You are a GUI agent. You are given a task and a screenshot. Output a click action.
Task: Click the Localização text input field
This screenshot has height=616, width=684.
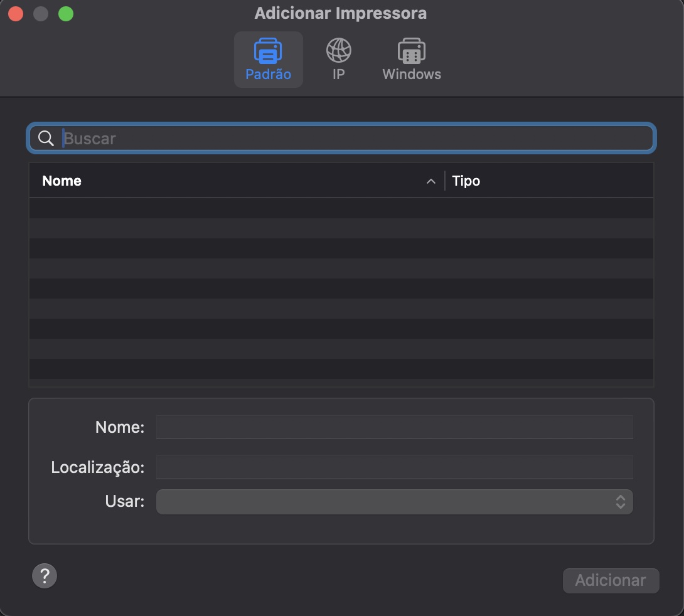point(394,467)
